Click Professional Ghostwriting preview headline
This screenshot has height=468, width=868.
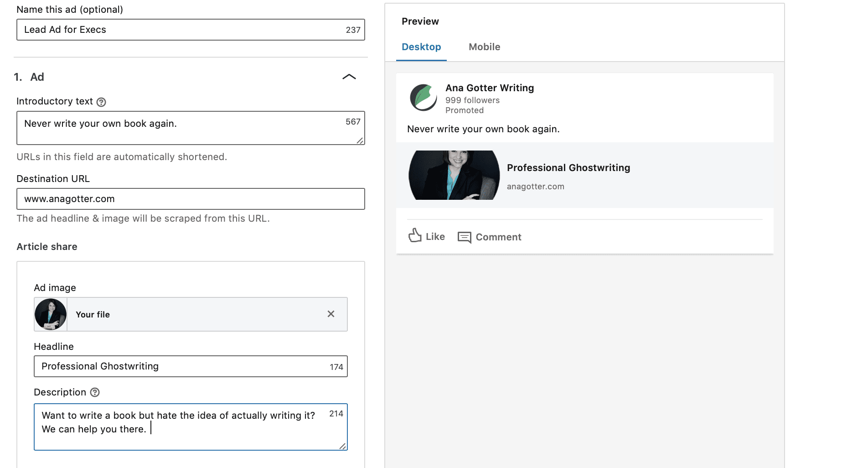[x=568, y=168]
